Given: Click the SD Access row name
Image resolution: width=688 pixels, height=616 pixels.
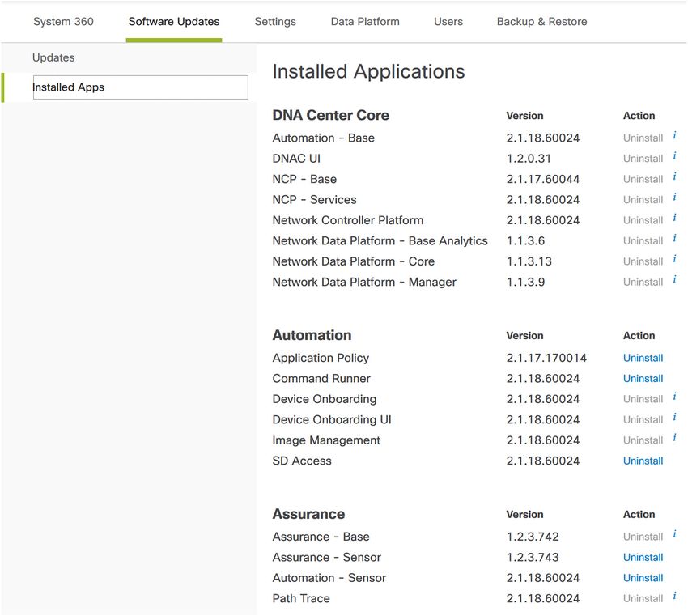Looking at the screenshot, I should click(x=302, y=461).
